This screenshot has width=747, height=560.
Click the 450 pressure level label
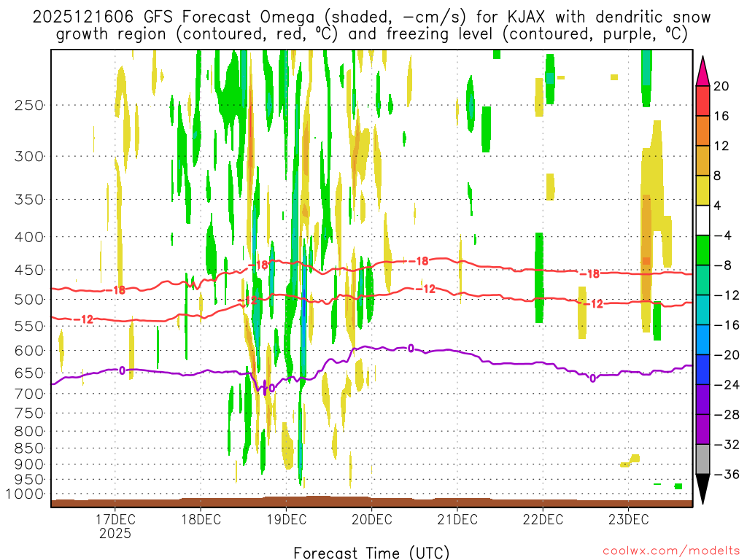point(29,270)
